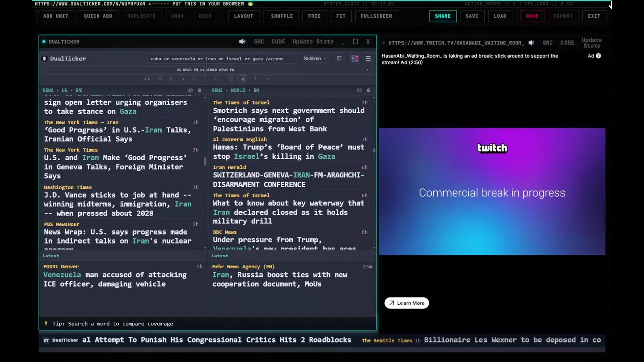Click the Learn More ad button
Viewport: 644px width, 362px height.
(407, 303)
